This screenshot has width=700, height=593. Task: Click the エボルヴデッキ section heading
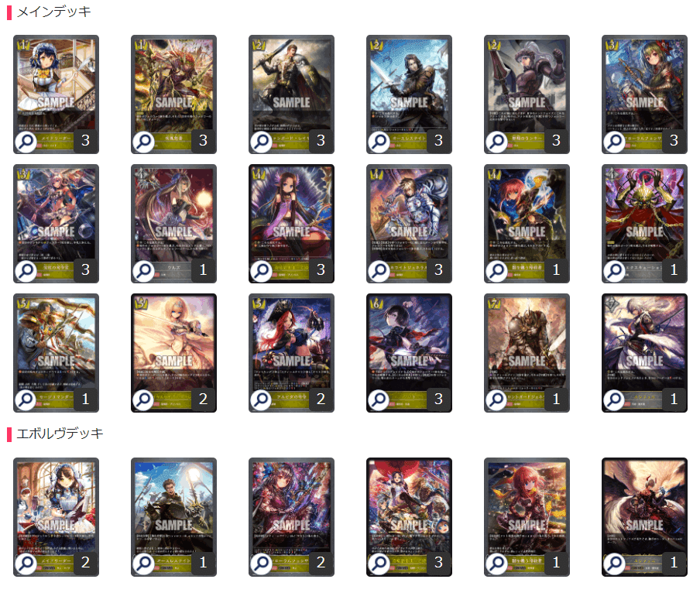[x=60, y=434]
